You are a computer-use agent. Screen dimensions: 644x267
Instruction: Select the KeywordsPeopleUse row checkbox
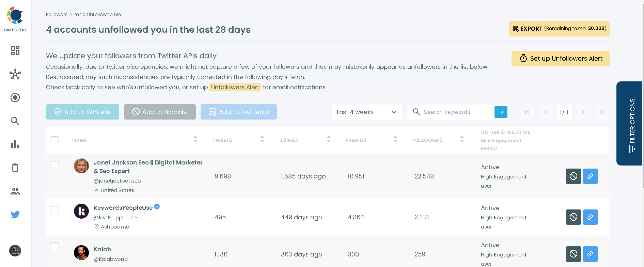[x=54, y=209]
